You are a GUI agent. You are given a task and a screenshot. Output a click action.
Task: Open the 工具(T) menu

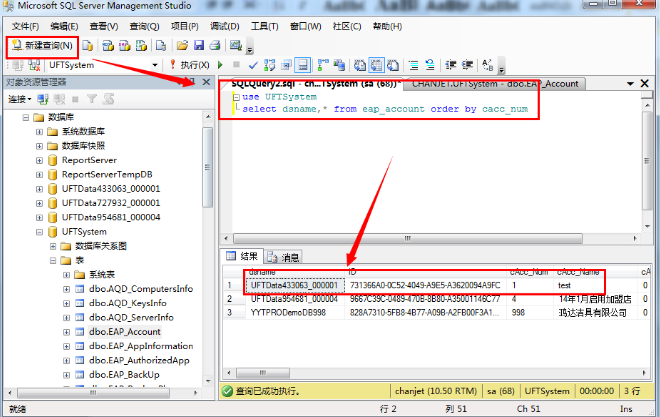tap(265, 27)
